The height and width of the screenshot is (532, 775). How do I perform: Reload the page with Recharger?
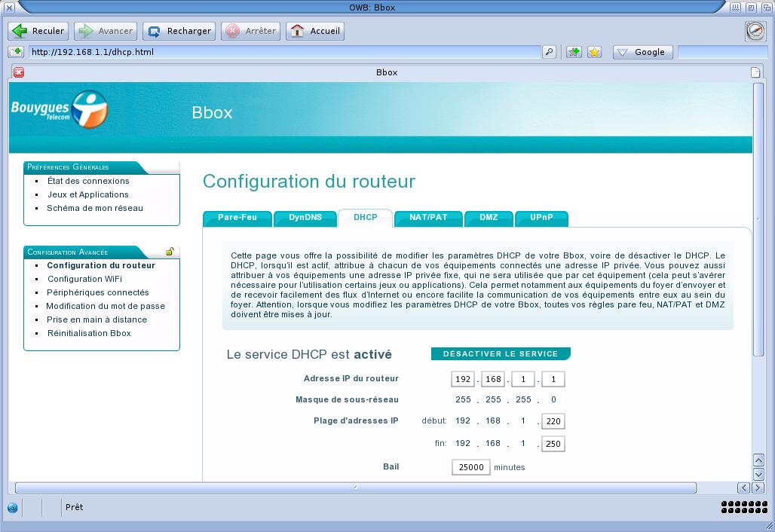click(x=179, y=31)
